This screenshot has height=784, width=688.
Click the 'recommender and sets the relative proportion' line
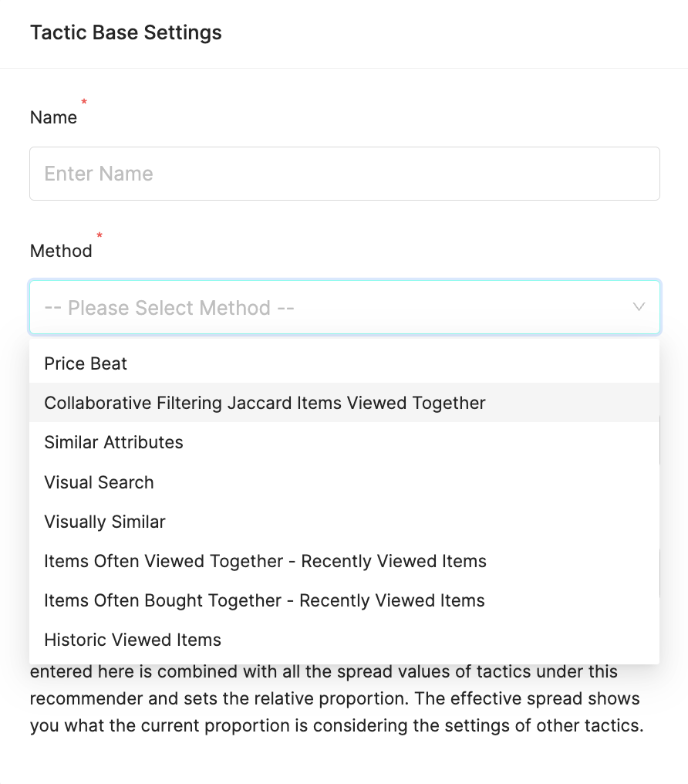335,699
